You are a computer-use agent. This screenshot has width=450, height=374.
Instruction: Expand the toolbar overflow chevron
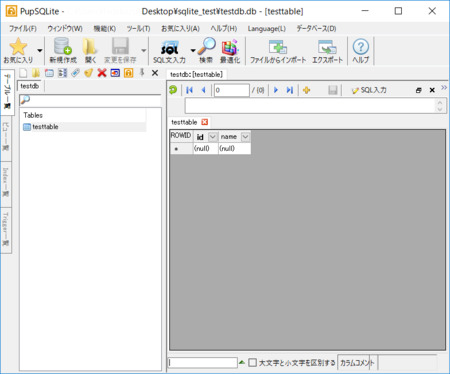[x=444, y=88]
